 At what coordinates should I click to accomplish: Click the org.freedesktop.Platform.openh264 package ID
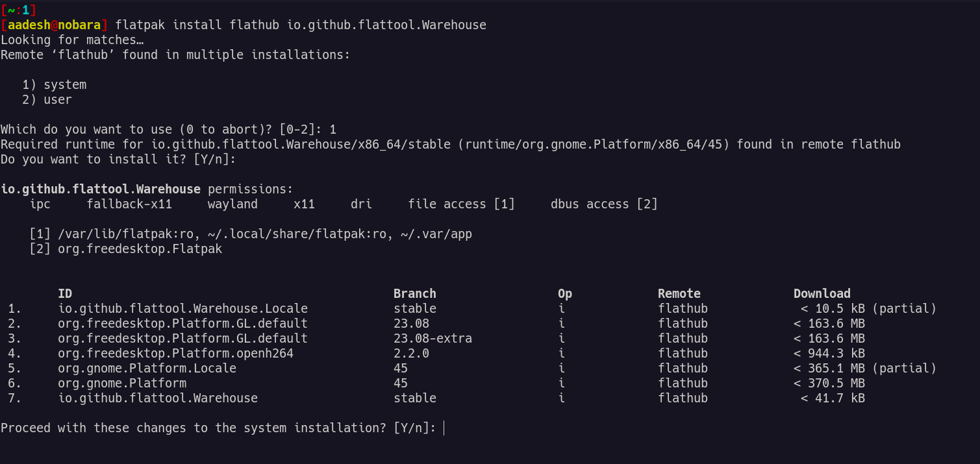tap(175, 353)
